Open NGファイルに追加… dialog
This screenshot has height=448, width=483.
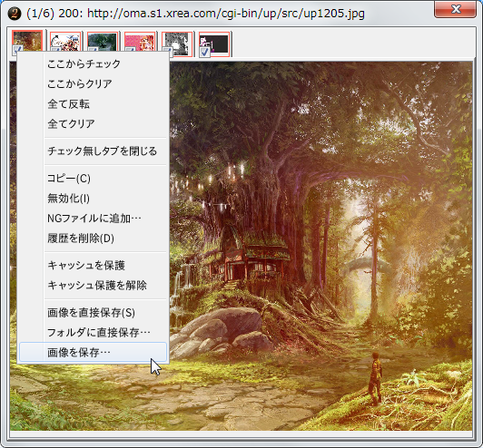(93, 219)
